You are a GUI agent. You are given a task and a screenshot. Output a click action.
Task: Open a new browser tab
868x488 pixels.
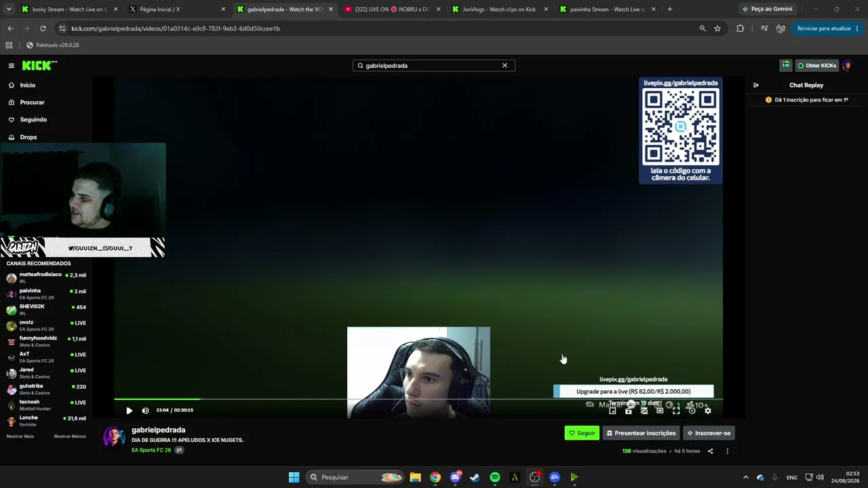tap(670, 9)
